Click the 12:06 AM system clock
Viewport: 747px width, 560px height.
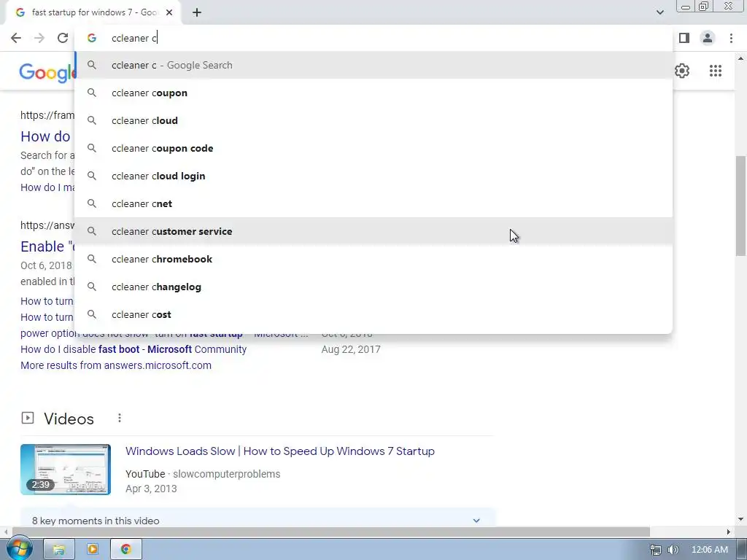[709, 550]
